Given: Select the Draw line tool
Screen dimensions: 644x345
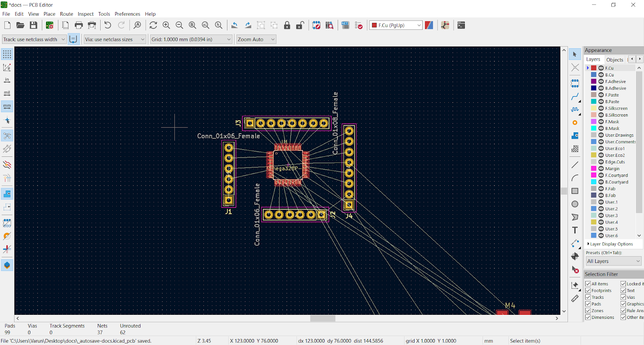Looking at the screenshot, I should click(575, 165).
